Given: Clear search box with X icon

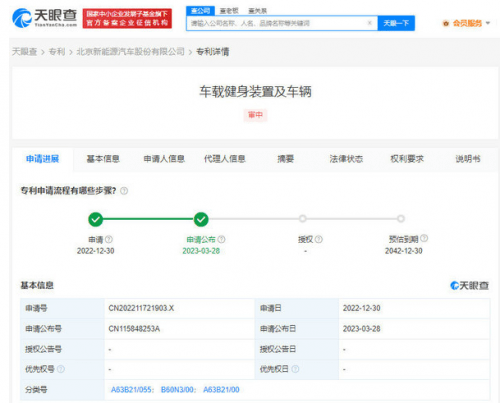Looking at the screenshot, I should [x=369, y=23].
